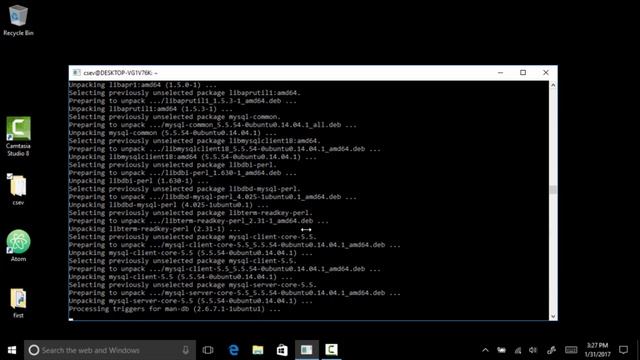
Task: Open the touch keyboard tray icon
Action: point(571,350)
